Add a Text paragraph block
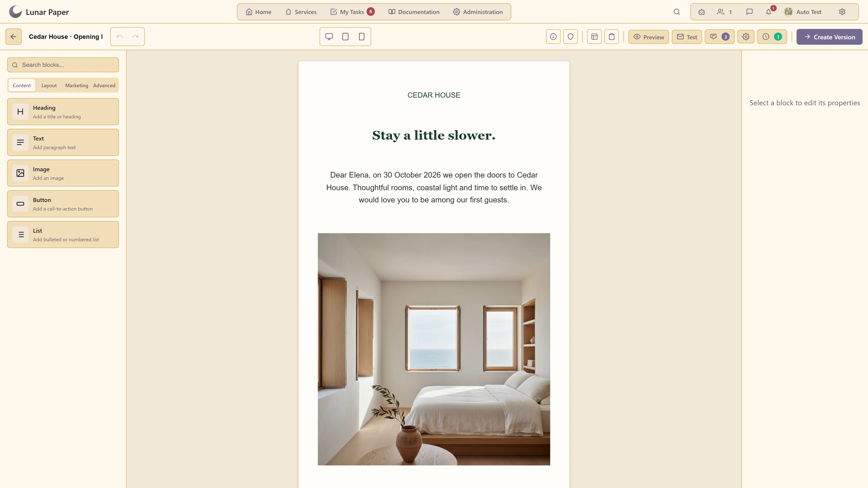Image resolution: width=868 pixels, height=488 pixels. pyautogui.click(x=63, y=143)
